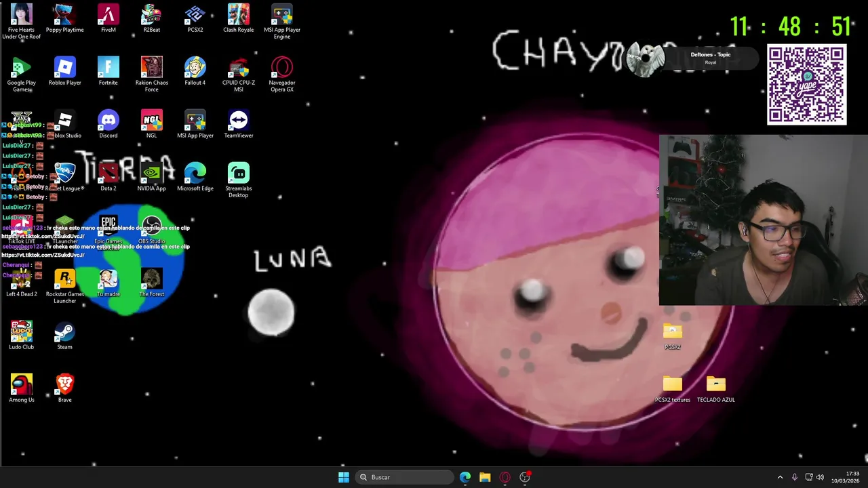
Task: Open Google Play Games shortcut
Action: (x=22, y=75)
